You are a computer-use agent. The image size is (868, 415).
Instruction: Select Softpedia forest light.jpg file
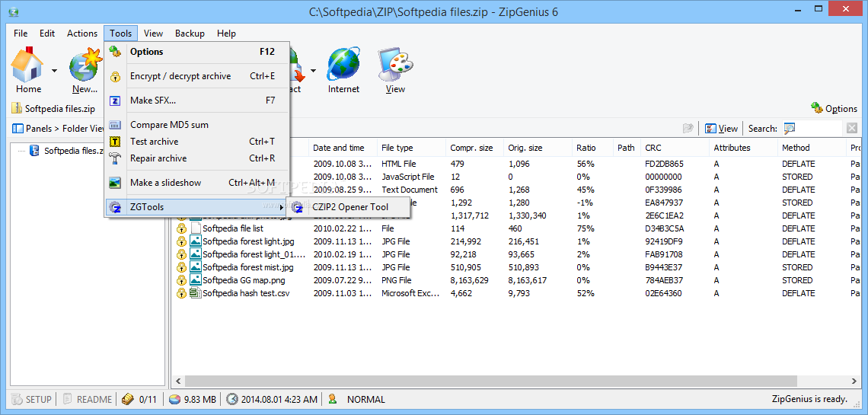[248, 241]
